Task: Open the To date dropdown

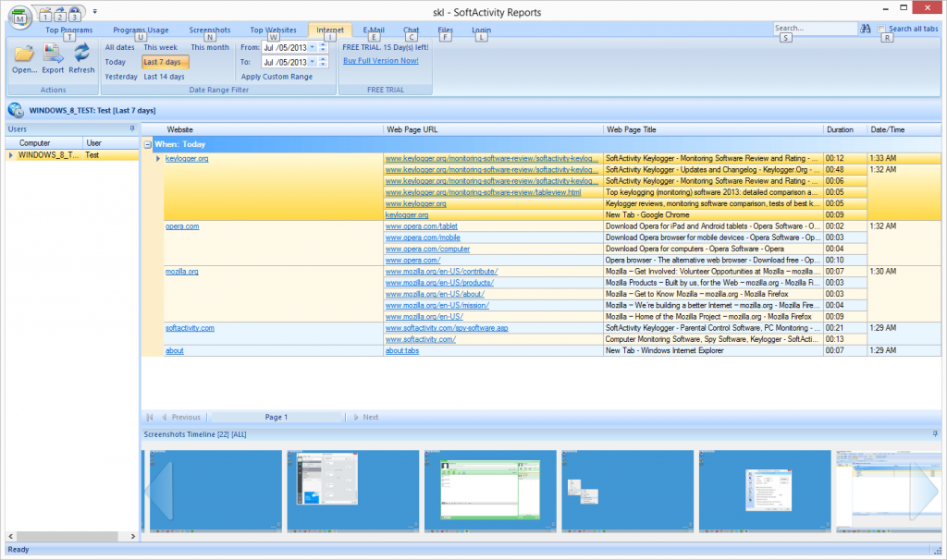Action: 312,62
